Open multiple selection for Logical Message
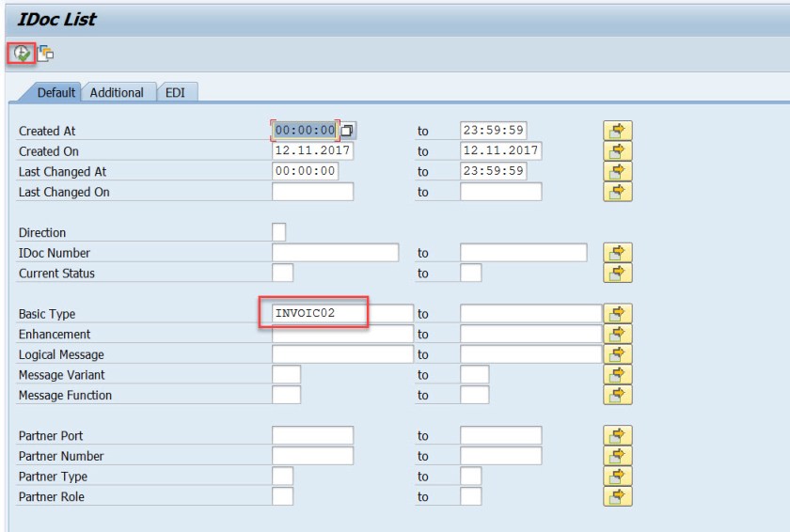Image resolution: width=790 pixels, height=532 pixels. pos(617,353)
